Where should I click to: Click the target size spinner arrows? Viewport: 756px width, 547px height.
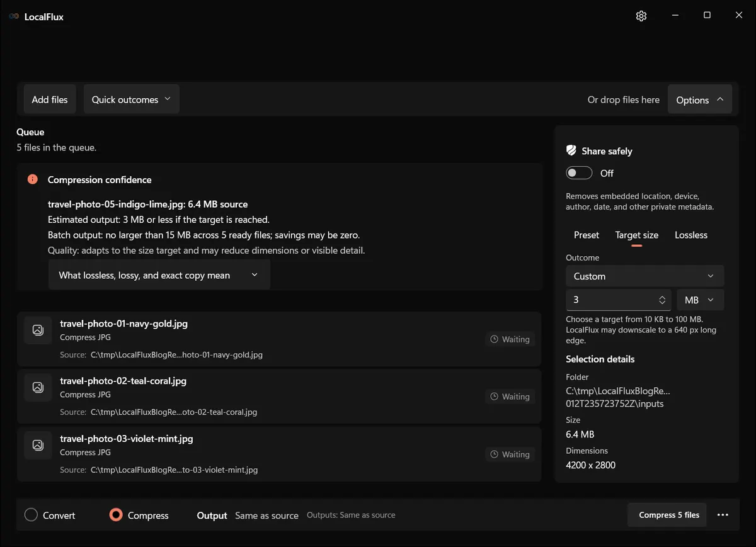coord(662,300)
